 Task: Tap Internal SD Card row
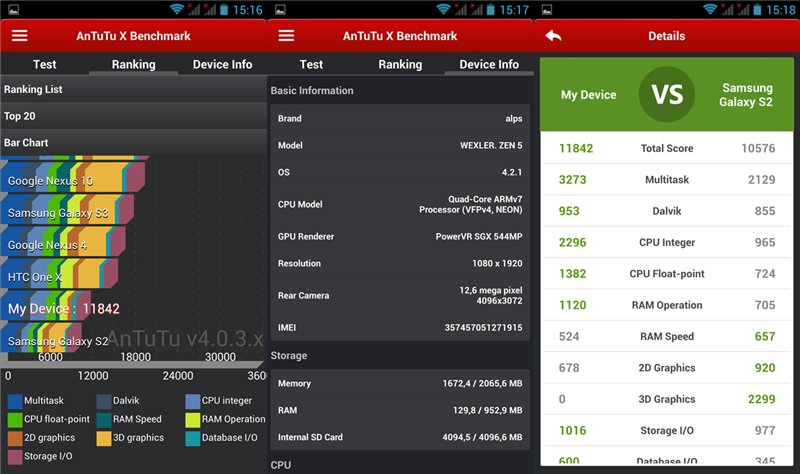400,437
